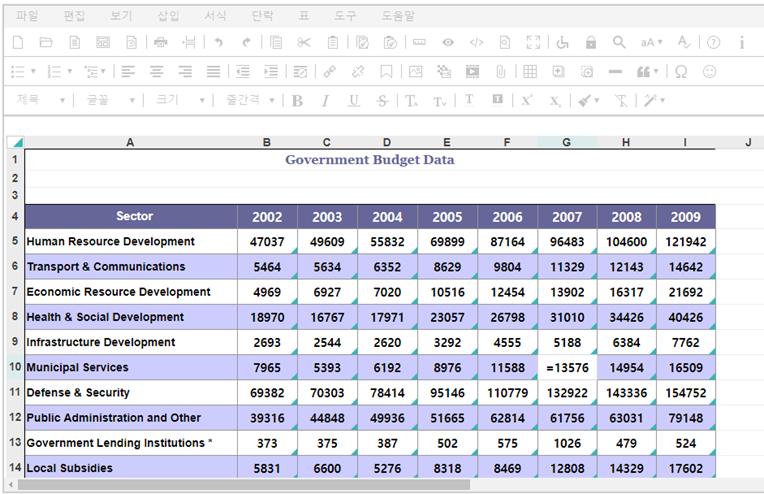Click the emoticon smiley icon
The image size is (764, 494).
[x=710, y=71]
